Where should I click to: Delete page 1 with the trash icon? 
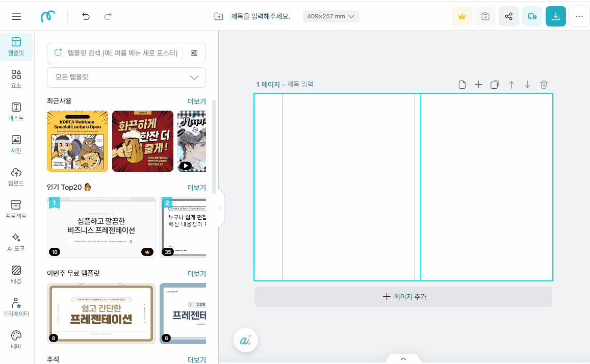coord(544,85)
